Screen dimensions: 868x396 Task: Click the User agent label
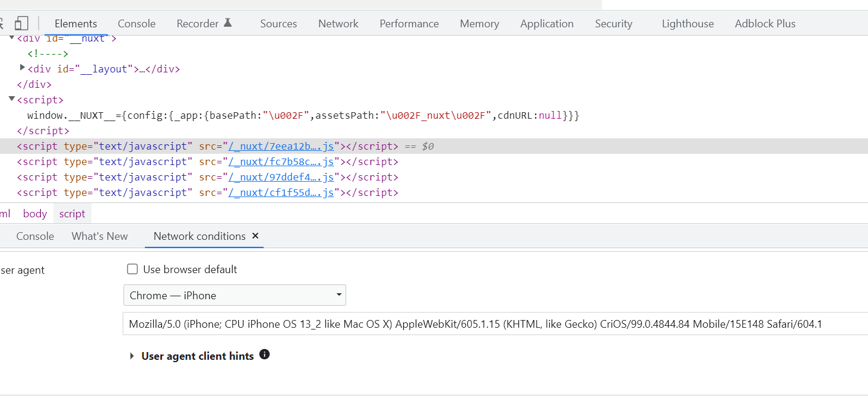(x=23, y=270)
